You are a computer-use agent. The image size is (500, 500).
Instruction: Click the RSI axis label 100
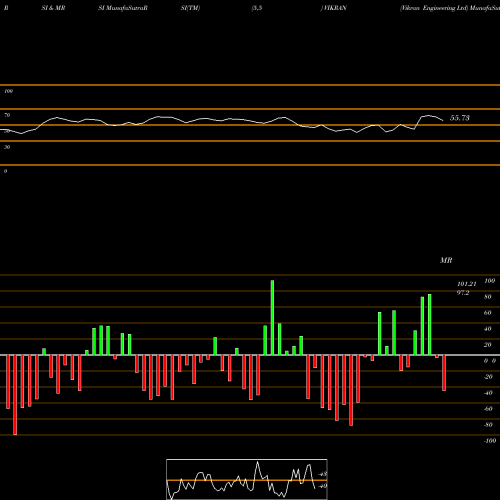coord(9,91)
